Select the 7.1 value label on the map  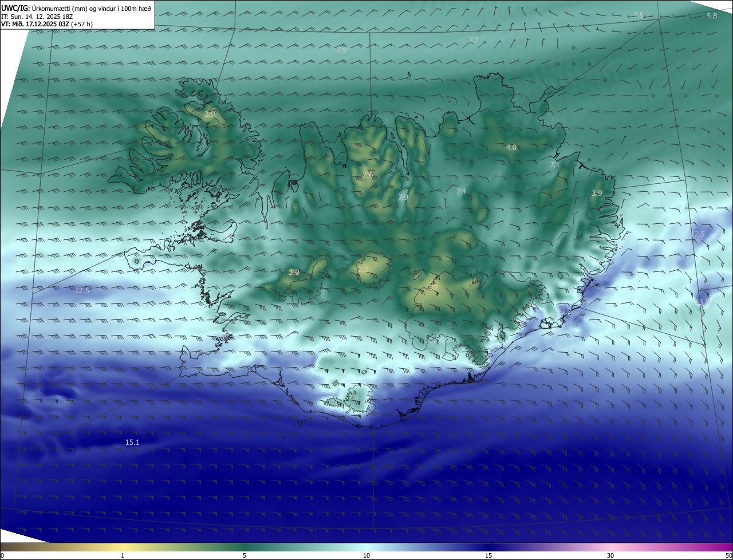pyautogui.click(x=555, y=164)
